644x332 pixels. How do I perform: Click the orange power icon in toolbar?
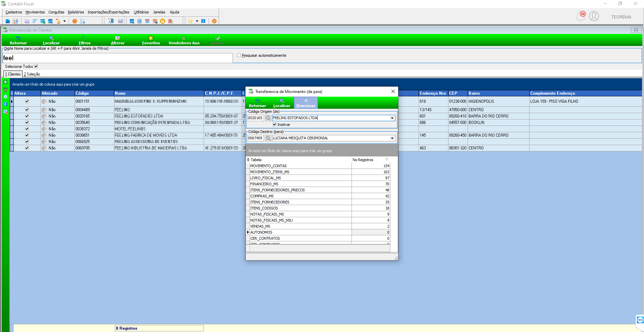click(214, 21)
